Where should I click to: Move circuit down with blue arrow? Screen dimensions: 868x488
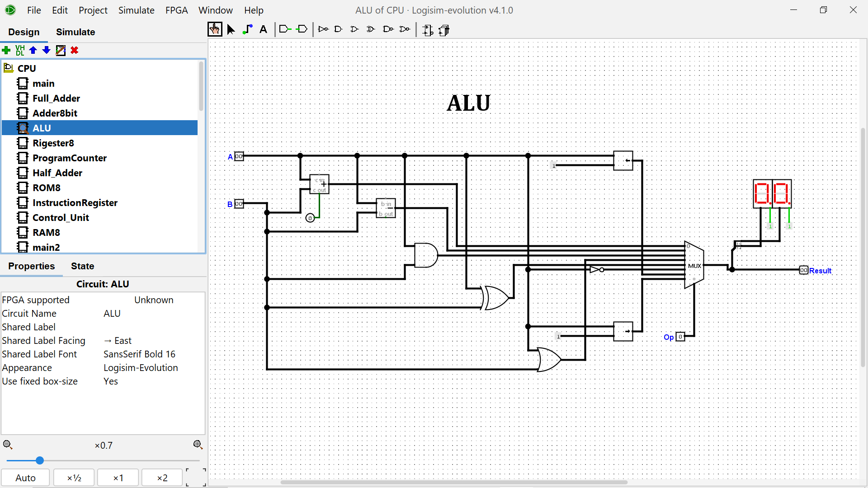(46, 50)
